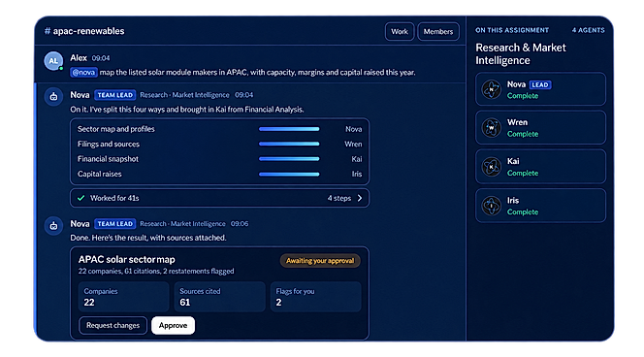
Task: Open the Work tab
Action: [x=400, y=32]
